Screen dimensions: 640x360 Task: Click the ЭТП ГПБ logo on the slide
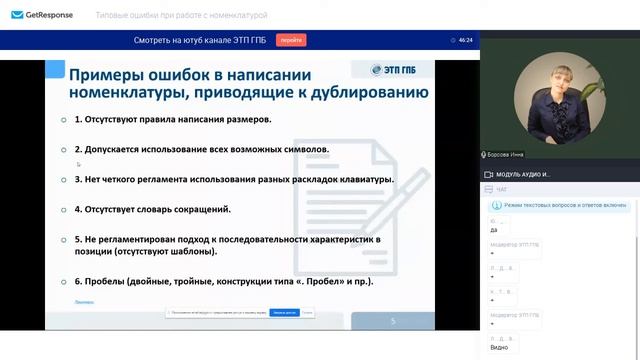[x=393, y=70]
